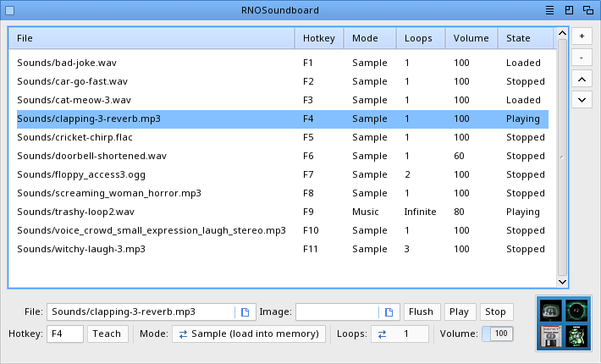
Task: Move selected sound down with arrow button
Action: [582, 100]
